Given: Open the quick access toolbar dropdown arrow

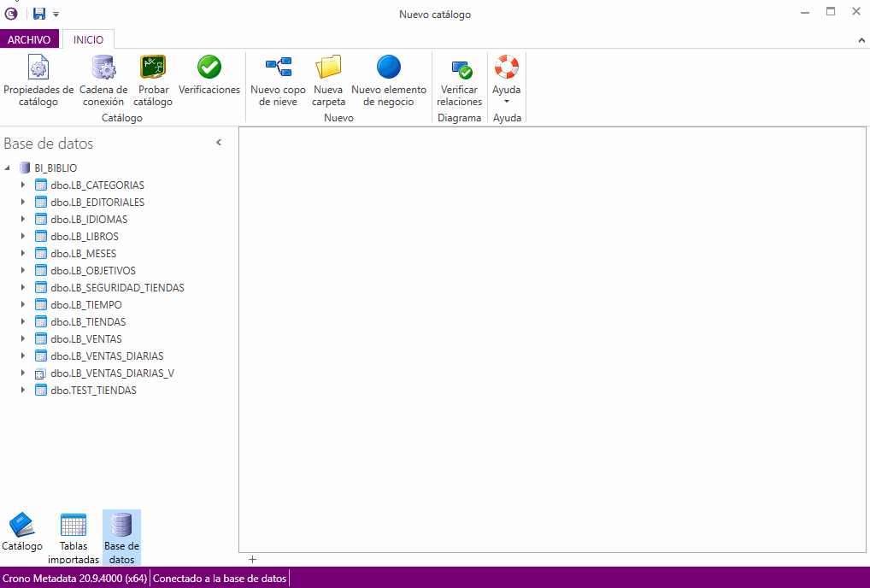Looking at the screenshot, I should pyautogui.click(x=56, y=15).
